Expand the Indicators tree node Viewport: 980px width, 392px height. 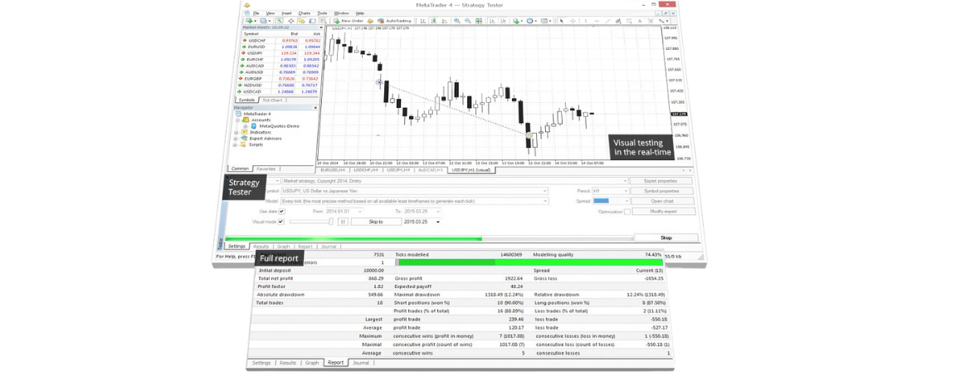click(x=236, y=133)
